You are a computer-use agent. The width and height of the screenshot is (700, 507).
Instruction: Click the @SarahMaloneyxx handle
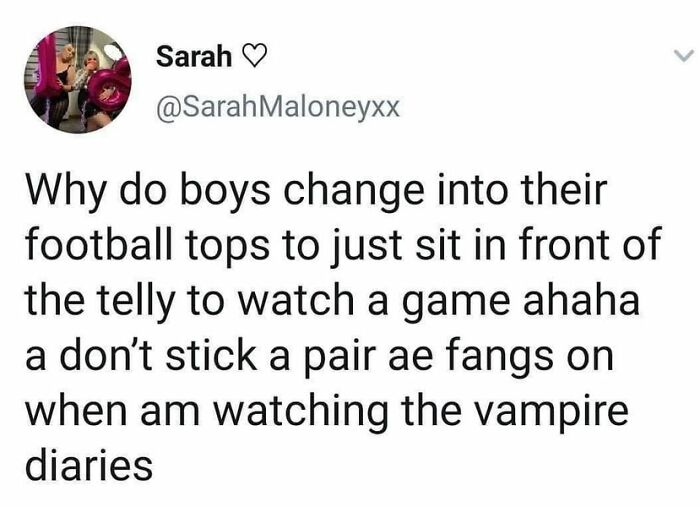point(278,107)
